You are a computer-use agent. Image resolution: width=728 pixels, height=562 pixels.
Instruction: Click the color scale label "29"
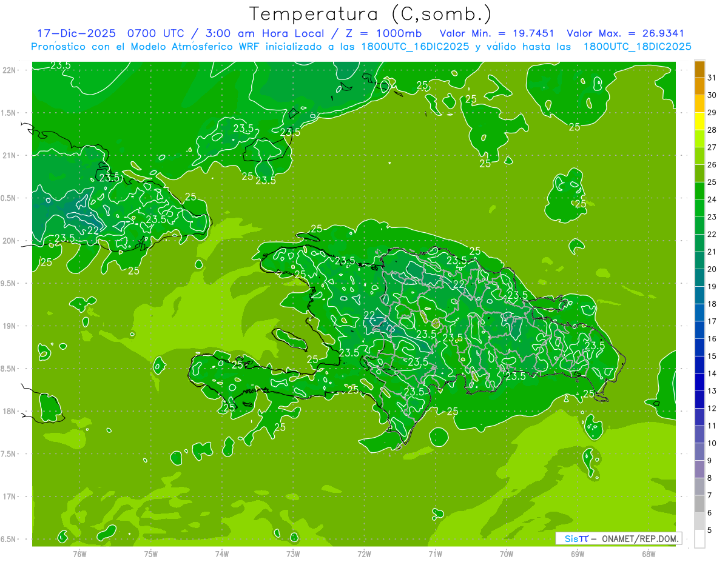pos(712,113)
